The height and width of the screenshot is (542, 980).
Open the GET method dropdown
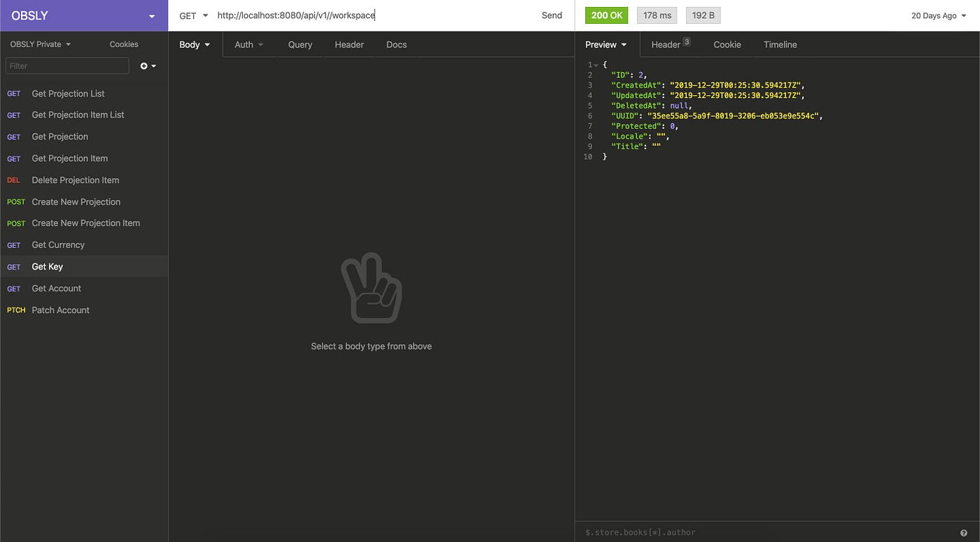pos(194,15)
